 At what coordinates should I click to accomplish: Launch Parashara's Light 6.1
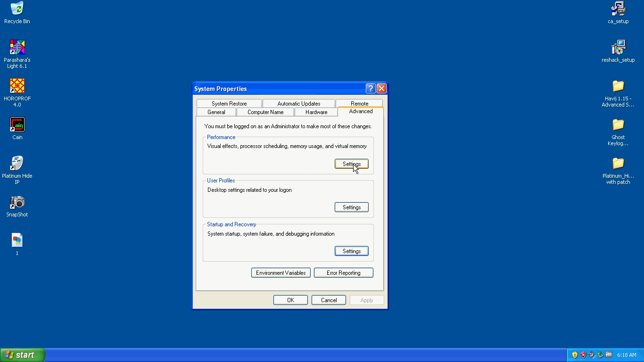[17, 47]
